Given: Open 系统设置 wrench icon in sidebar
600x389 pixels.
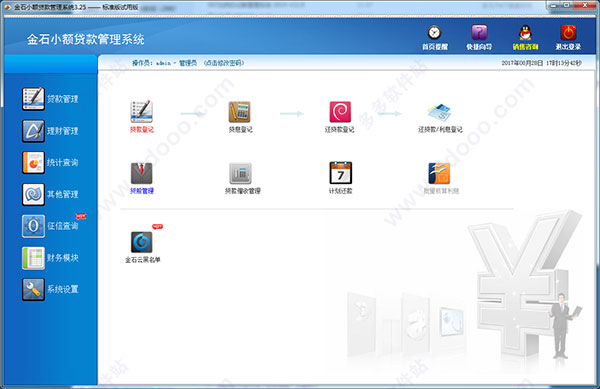Looking at the screenshot, I should pyautogui.click(x=33, y=290).
